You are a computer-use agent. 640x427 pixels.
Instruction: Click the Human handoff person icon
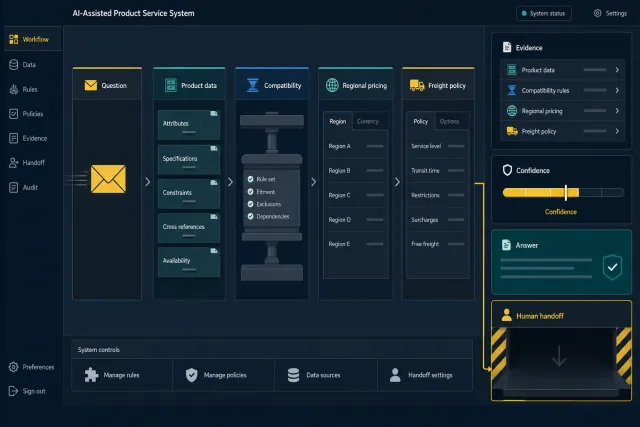(507, 315)
